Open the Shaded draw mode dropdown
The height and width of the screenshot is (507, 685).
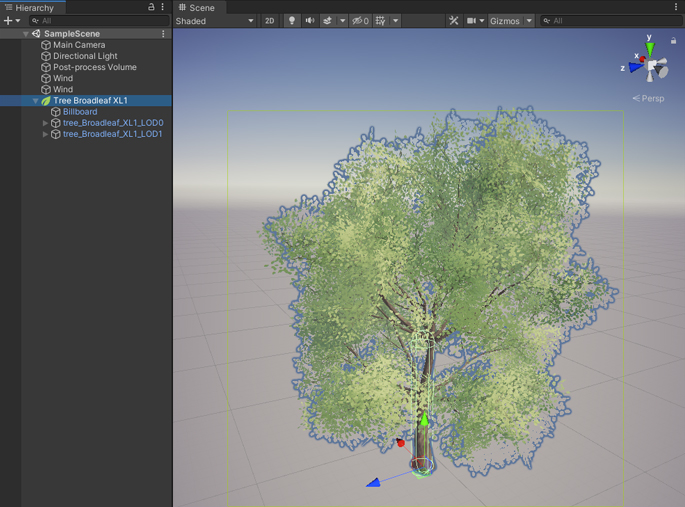[214, 21]
